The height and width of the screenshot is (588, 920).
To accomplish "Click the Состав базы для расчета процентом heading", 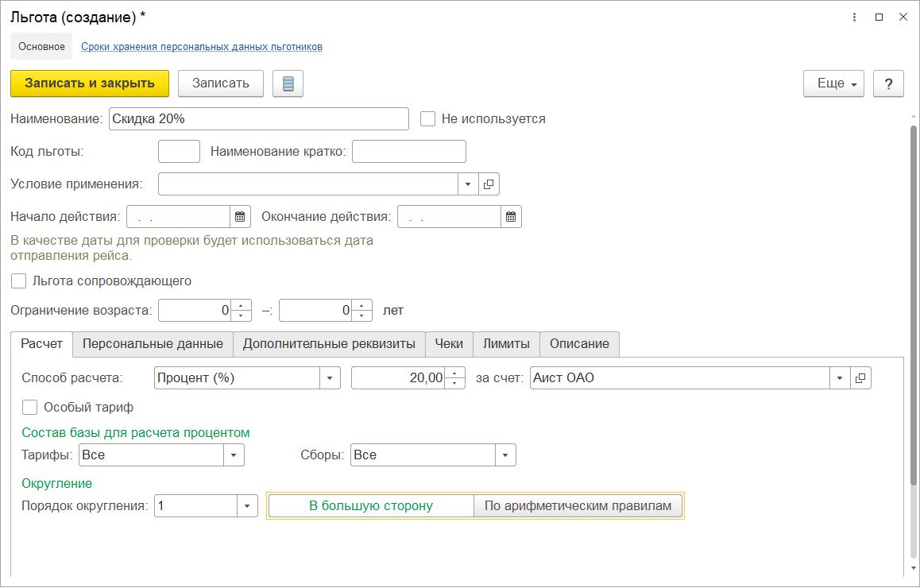I will [136, 432].
